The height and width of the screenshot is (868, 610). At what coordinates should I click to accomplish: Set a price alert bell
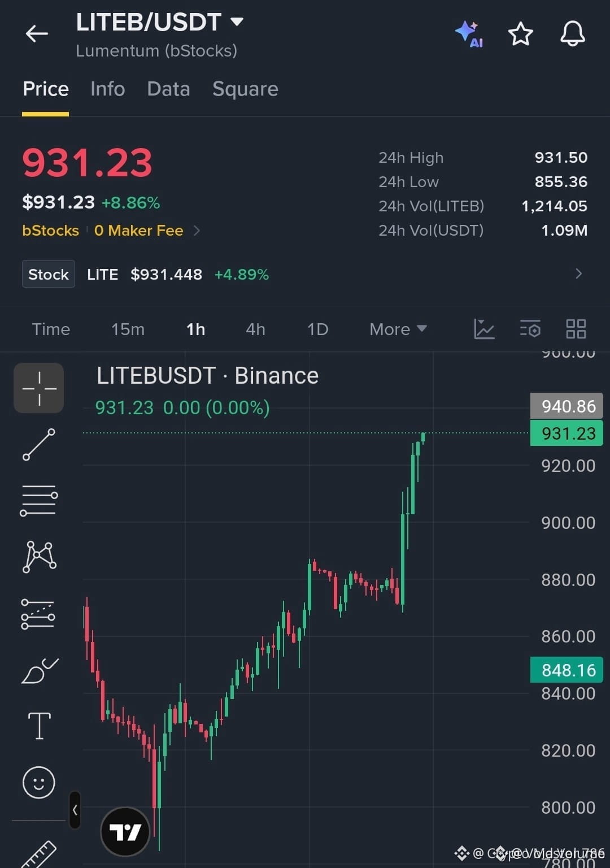coord(572,34)
